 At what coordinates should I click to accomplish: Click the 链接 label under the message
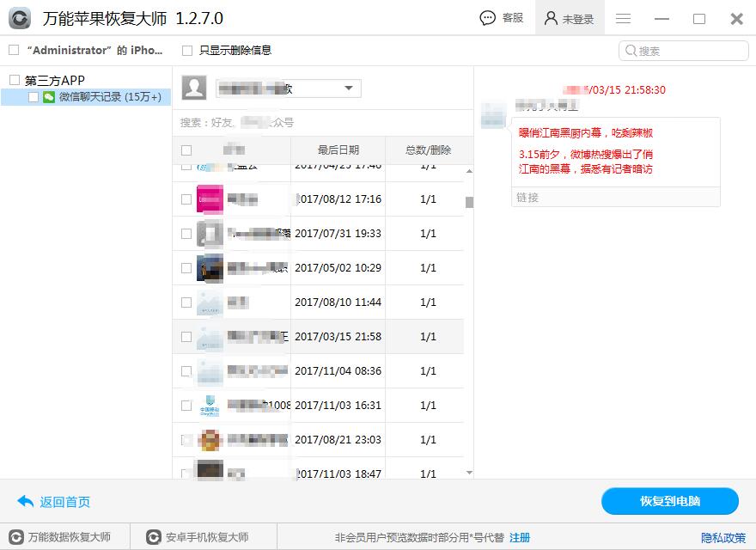(x=527, y=198)
